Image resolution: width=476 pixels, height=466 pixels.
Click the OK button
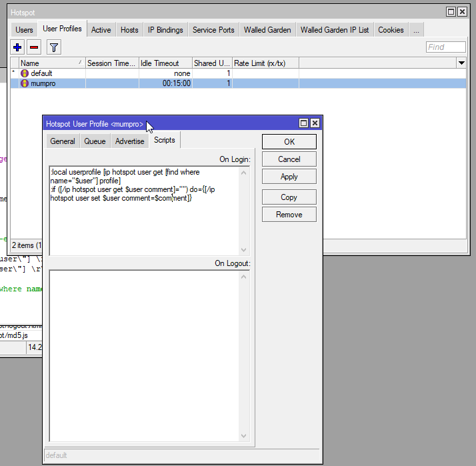[x=289, y=142]
